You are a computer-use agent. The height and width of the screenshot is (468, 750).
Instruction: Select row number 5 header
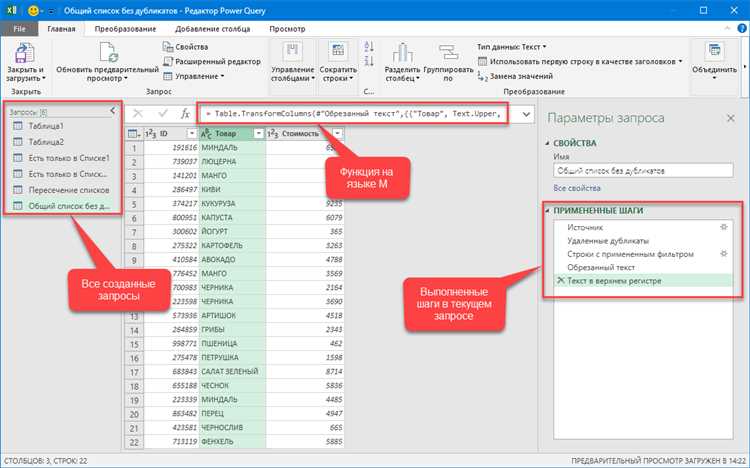pyautogui.click(x=134, y=204)
